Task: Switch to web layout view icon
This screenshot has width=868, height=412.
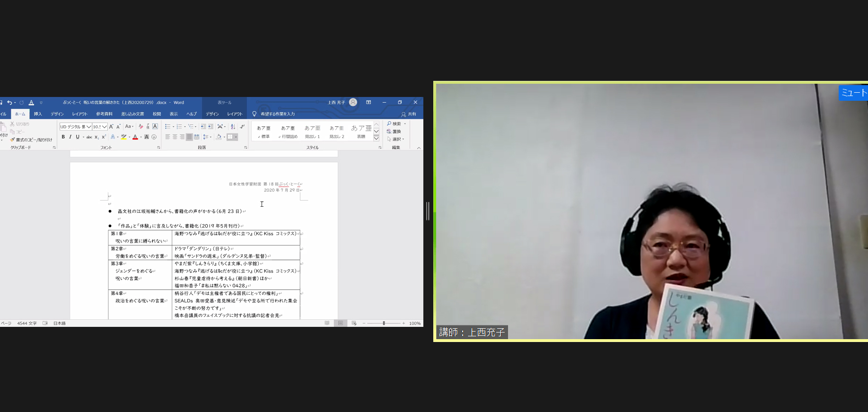Action: [354, 323]
